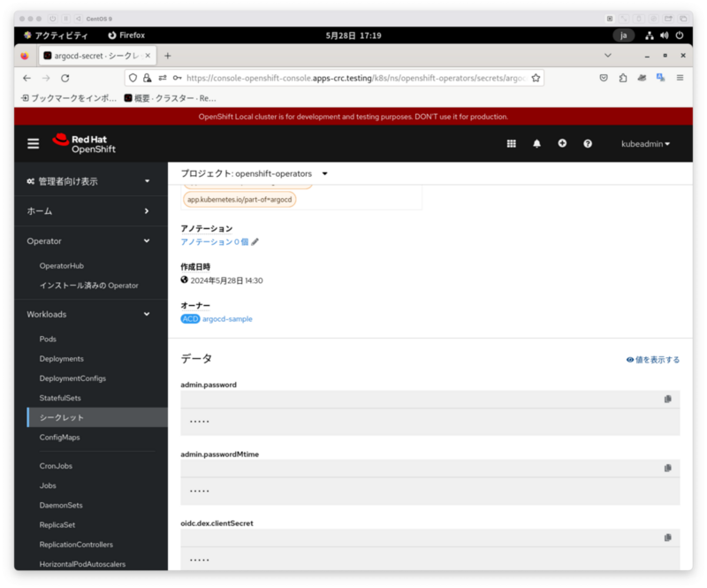The width and height of the screenshot is (707, 588).
Task: Copy the admin.passwordMtime value to clipboard
Action: pyautogui.click(x=668, y=468)
